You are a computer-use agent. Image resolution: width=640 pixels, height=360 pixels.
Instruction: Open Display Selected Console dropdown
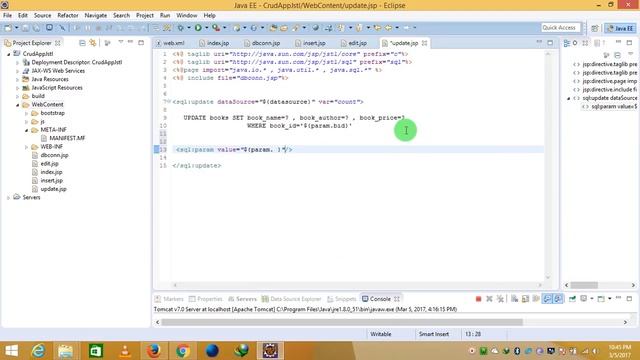click(x=592, y=299)
